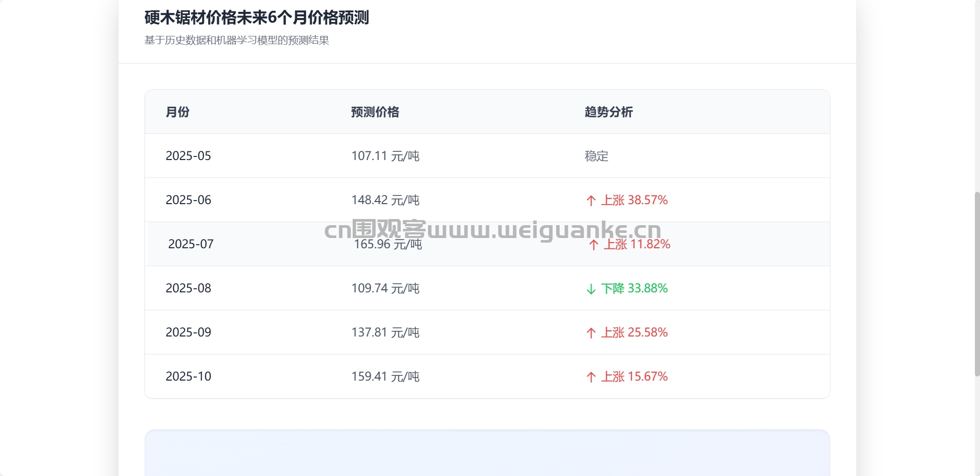Click the up arrow icon before 上涨 25.58%
Image resolution: width=980 pixels, height=476 pixels.
(x=591, y=333)
